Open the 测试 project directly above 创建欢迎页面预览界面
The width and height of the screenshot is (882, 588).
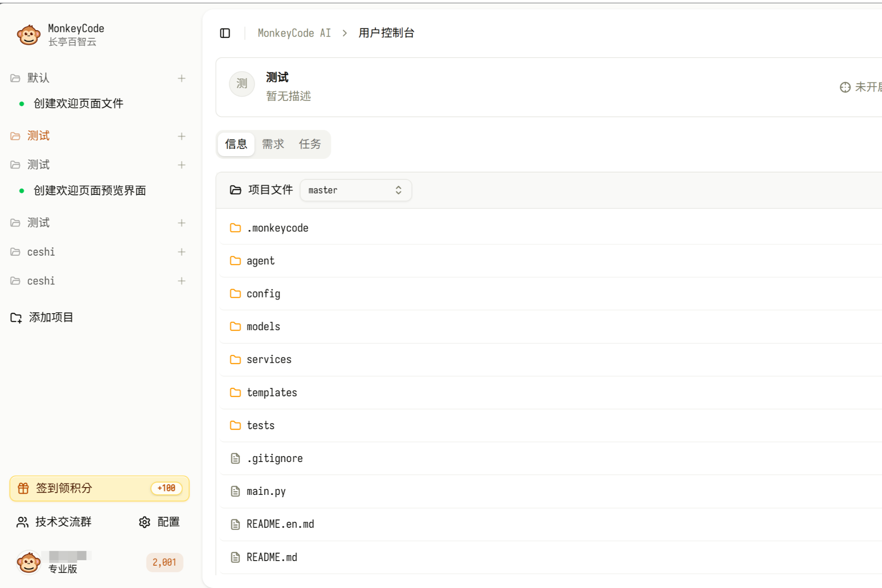(x=38, y=165)
